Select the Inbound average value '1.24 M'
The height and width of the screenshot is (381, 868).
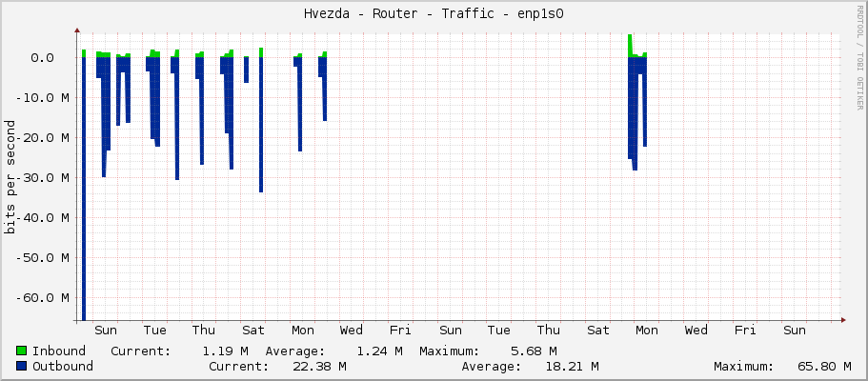380,351
